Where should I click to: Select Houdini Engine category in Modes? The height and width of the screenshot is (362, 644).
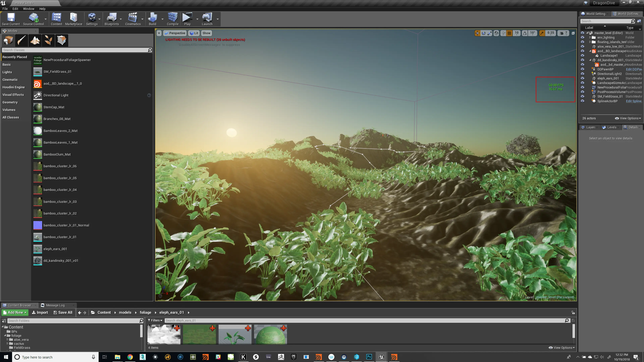[x=13, y=87]
